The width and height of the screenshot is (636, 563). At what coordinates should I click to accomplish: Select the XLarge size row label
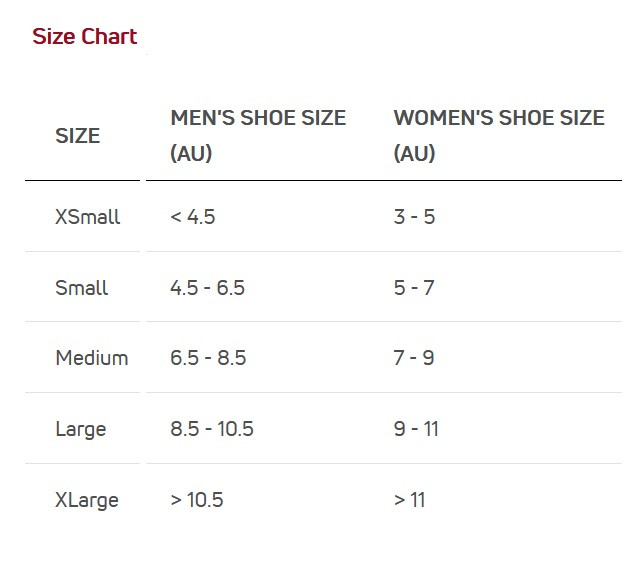point(87,500)
